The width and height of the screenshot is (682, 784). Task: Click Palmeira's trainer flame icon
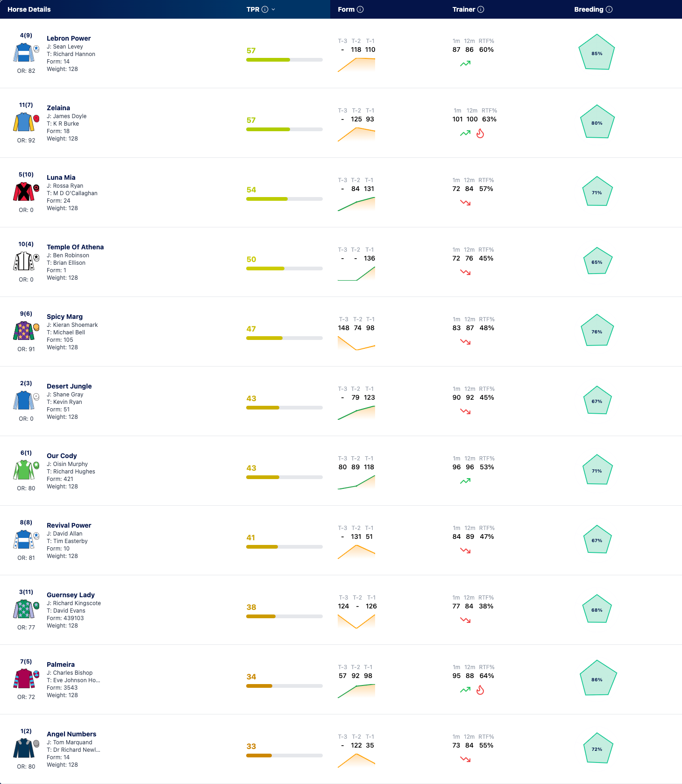(480, 690)
